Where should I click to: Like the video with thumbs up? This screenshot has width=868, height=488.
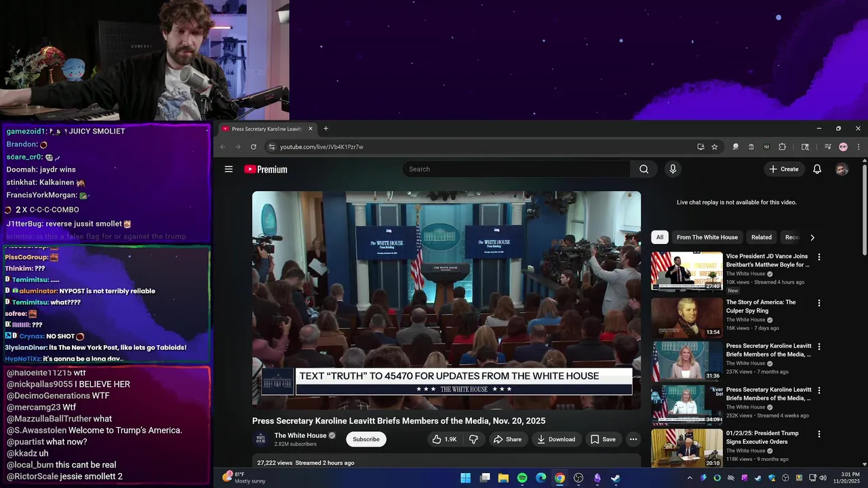[445, 439]
